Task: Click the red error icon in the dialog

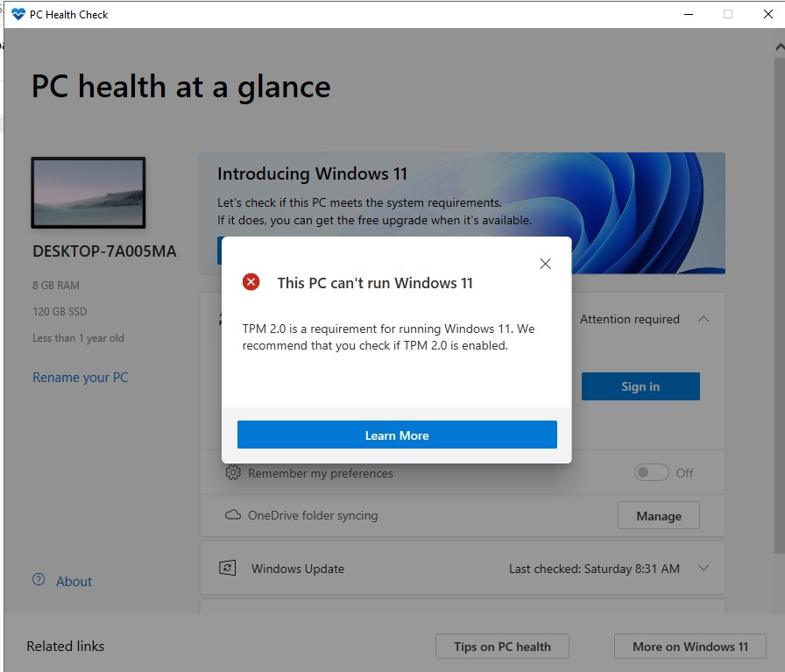Action: pyautogui.click(x=251, y=281)
